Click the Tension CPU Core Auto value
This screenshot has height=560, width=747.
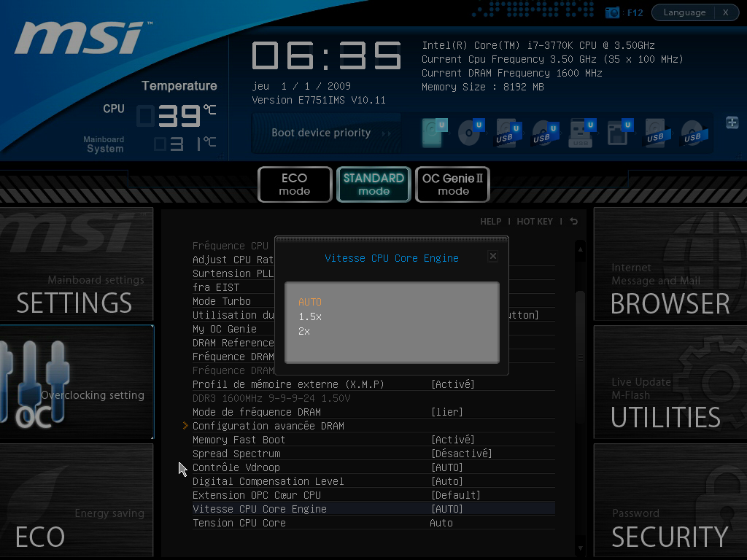[x=441, y=523]
